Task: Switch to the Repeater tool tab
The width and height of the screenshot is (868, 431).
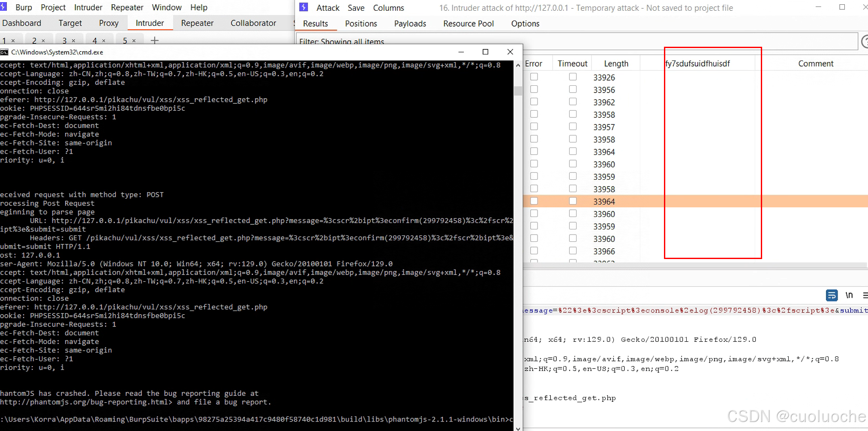Action: (197, 23)
